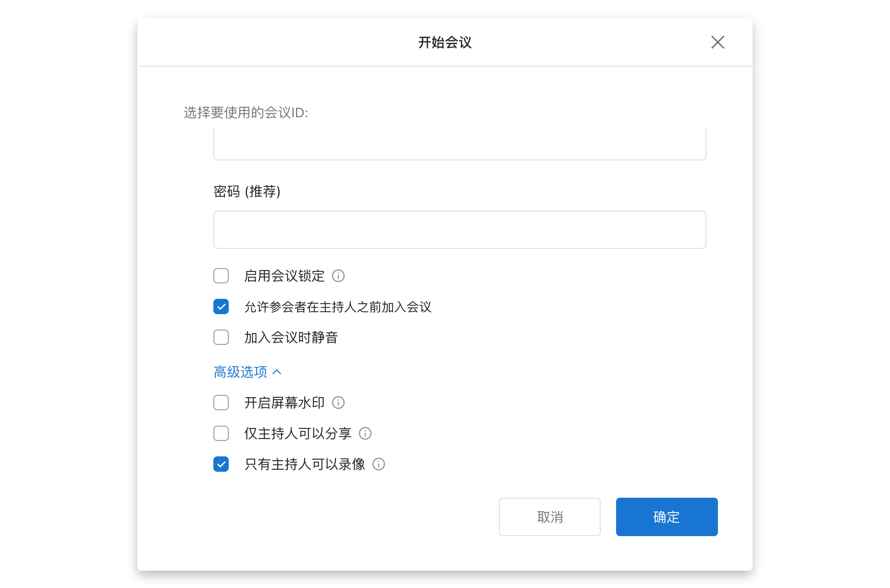Click the chevron next to 高级选项

(277, 372)
